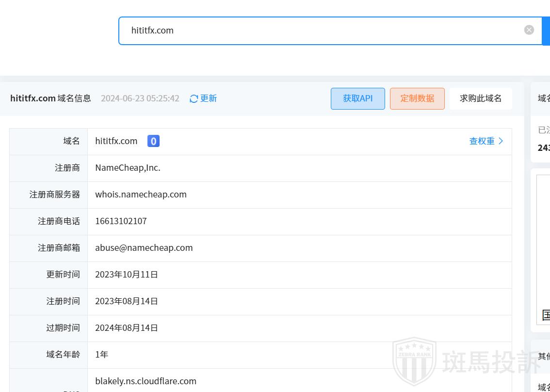Focus the domain search input field
The height and width of the screenshot is (392, 550).
pos(320,31)
